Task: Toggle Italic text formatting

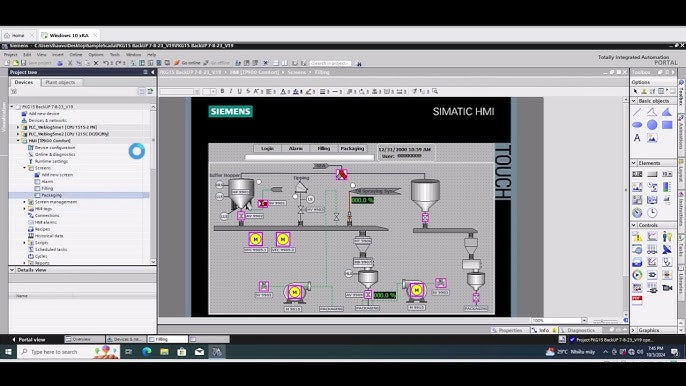Action: (231, 91)
